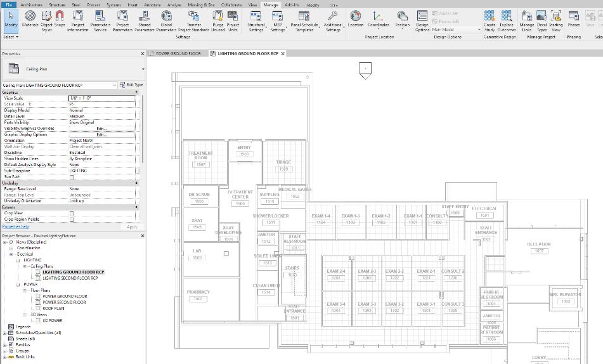The image size is (603, 364).
Task: Switch to the Annotate ribbon tab
Action: coord(153,4)
